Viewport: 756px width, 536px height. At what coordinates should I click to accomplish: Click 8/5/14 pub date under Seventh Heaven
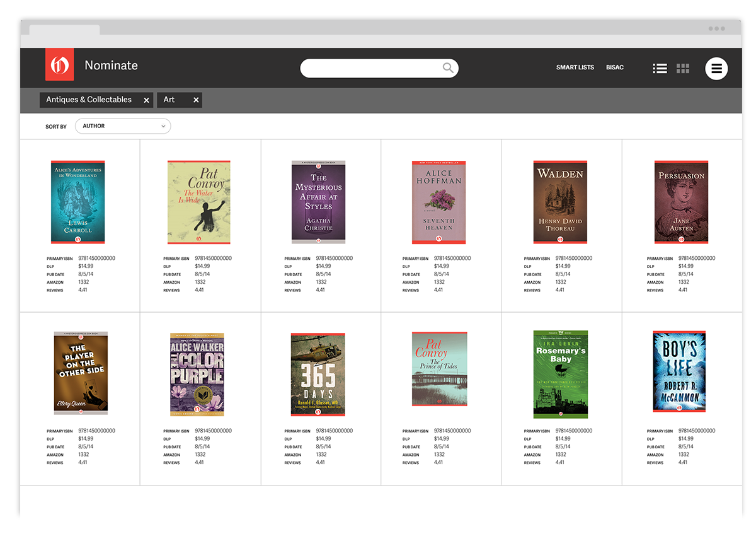tap(441, 274)
